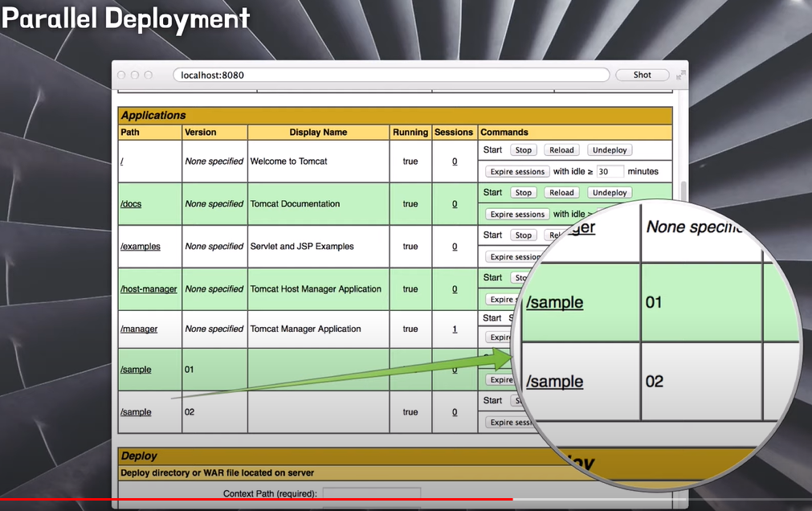Open sessions count 0 for Welcome to Tomcat
Screen dimensions: 812x511
[455, 161]
